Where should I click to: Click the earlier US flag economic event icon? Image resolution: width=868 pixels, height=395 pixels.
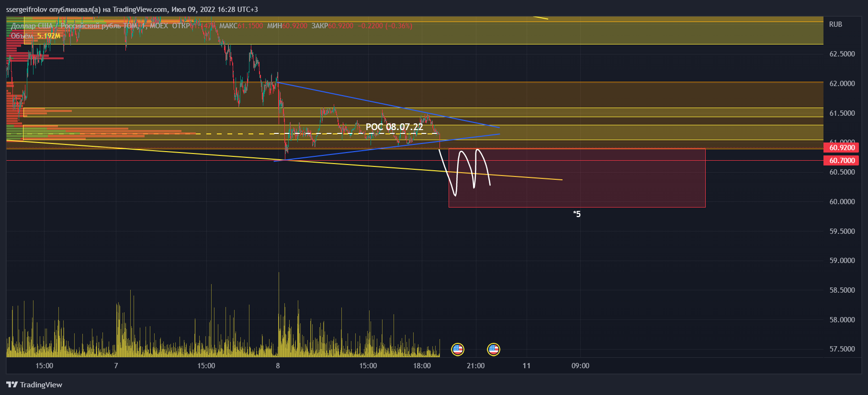[x=457, y=350]
